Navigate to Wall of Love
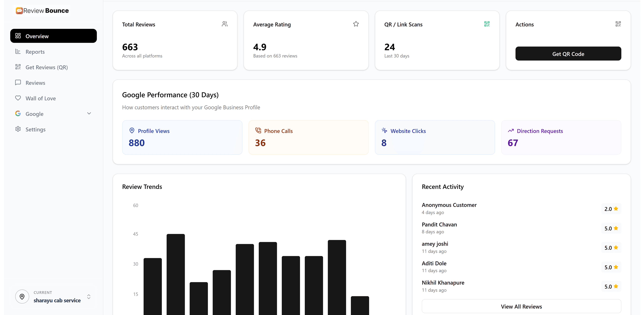Image resolution: width=644 pixels, height=315 pixels. click(53, 98)
